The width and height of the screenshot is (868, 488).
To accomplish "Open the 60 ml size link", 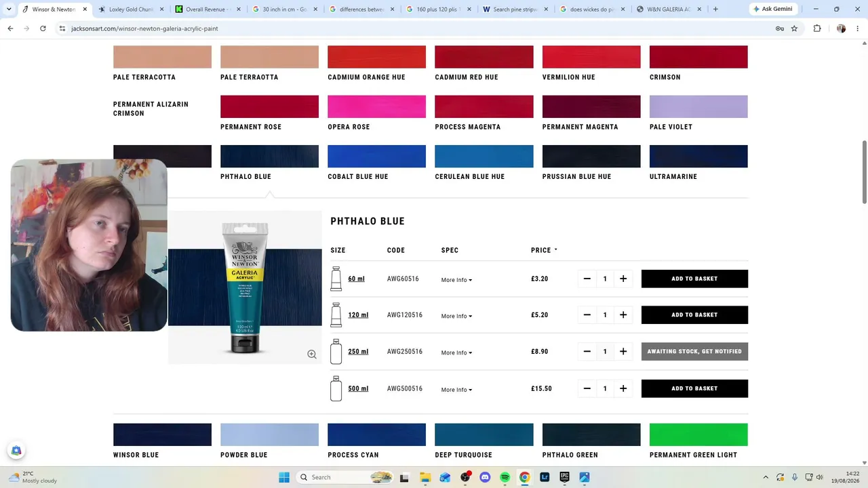I will coord(356,279).
